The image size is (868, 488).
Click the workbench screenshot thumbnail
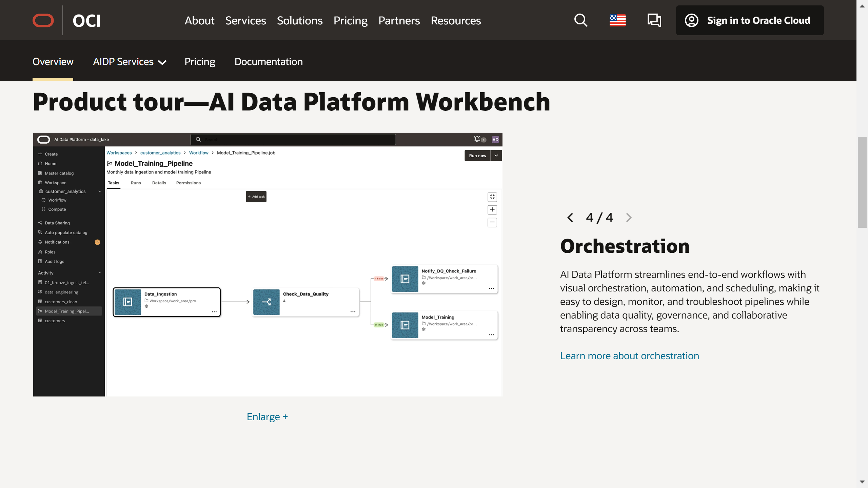point(268,265)
